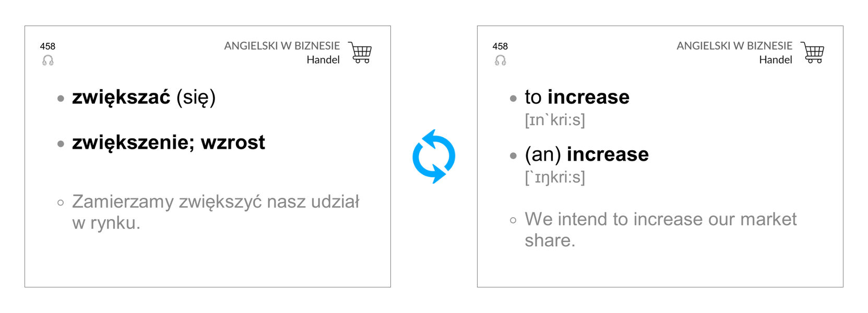Click the shopping cart icon on English card
This screenshot has height=313, width=868.
click(x=813, y=53)
